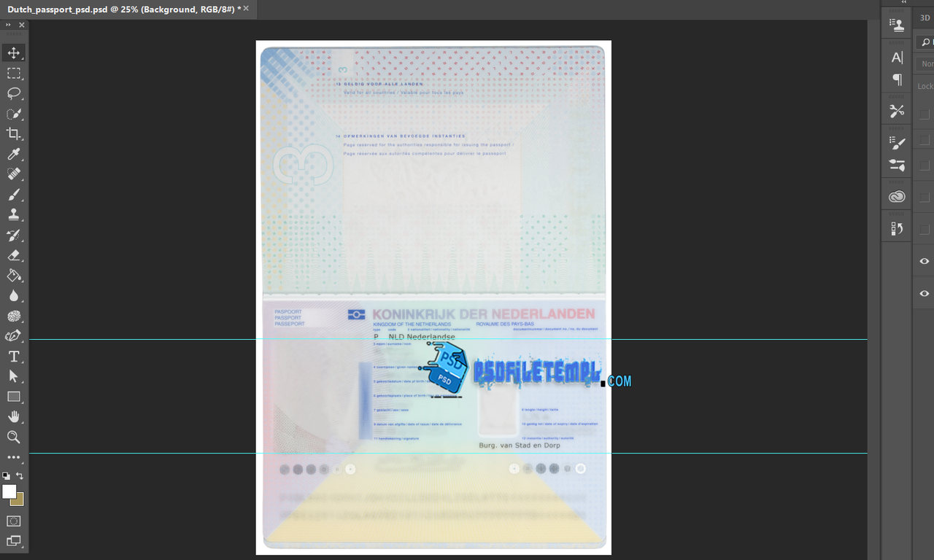934x560 pixels.
Task: Select the Sponge tool
Action: click(x=14, y=316)
